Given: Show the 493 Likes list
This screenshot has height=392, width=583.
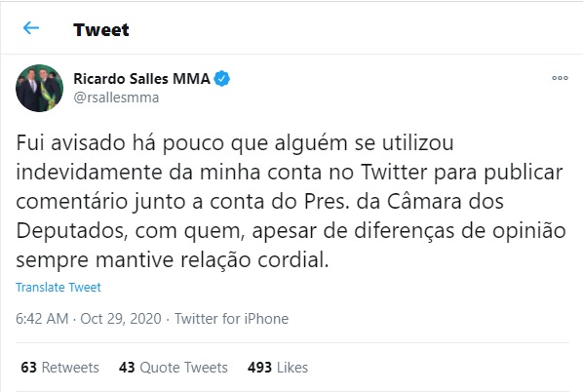Looking at the screenshot, I should coord(278,368).
